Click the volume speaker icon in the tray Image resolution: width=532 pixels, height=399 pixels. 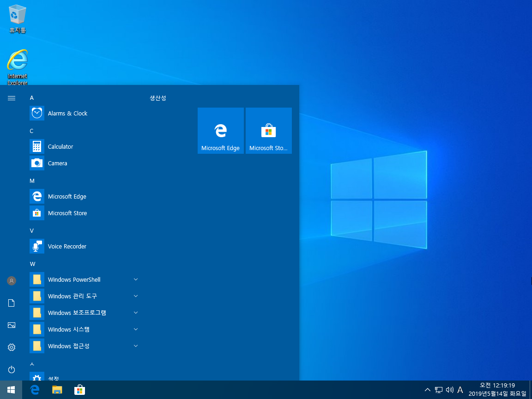click(x=449, y=390)
